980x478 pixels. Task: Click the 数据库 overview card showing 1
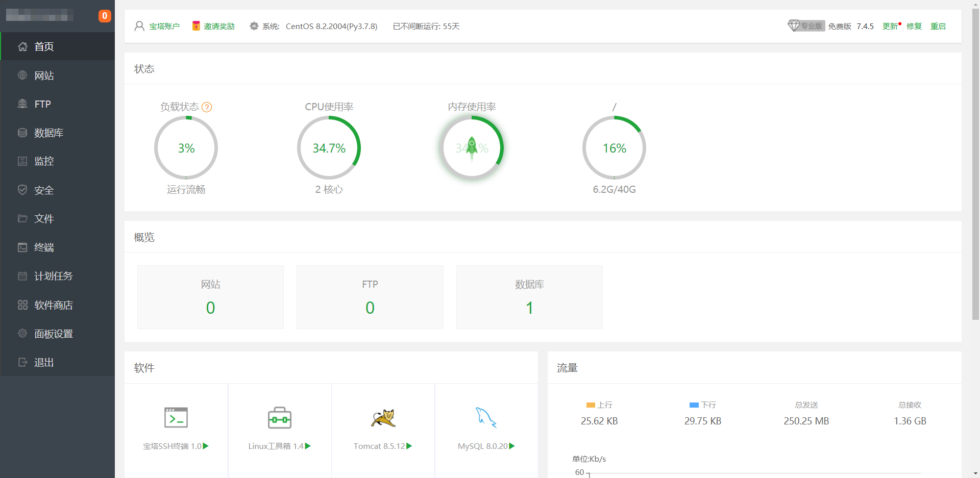pos(529,297)
